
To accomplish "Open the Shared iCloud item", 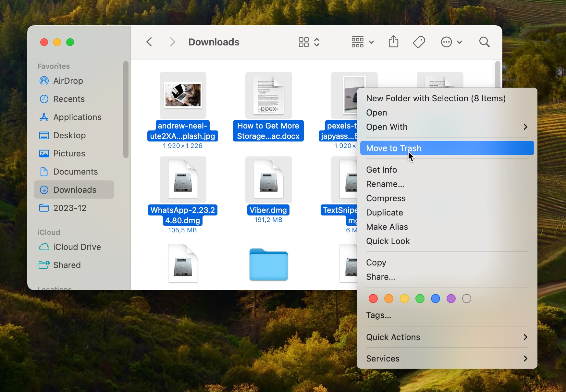I will click(x=67, y=265).
